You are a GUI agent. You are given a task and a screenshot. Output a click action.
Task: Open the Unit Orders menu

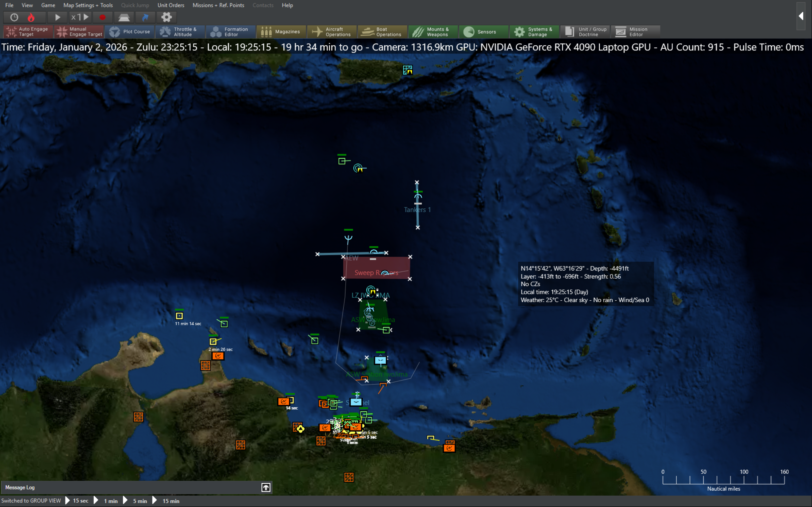click(x=171, y=5)
